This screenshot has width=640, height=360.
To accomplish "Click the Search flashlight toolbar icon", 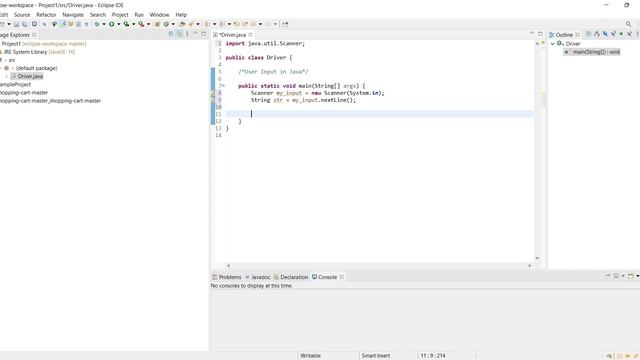I will 191,24.
